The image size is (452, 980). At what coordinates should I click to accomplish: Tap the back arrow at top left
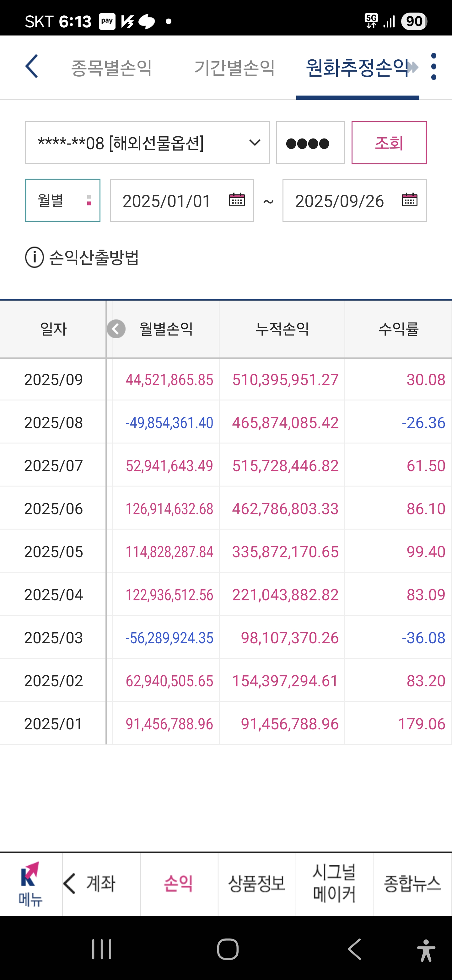click(32, 67)
